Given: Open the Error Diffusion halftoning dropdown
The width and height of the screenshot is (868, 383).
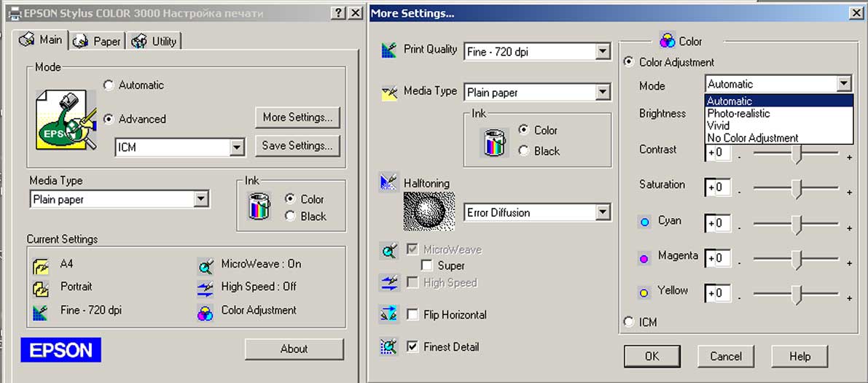Looking at the screenshot, I should pyautogui.click(x=602, y=212).
